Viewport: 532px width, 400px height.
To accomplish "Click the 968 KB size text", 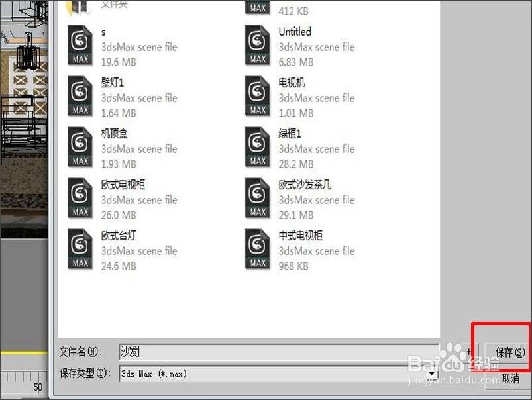I will (293, 266).
